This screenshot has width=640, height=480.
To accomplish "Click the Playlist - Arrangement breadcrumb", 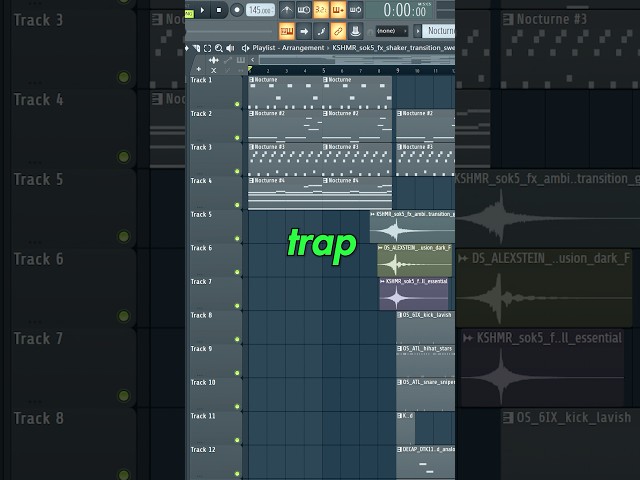I will [x=288, y=48].
